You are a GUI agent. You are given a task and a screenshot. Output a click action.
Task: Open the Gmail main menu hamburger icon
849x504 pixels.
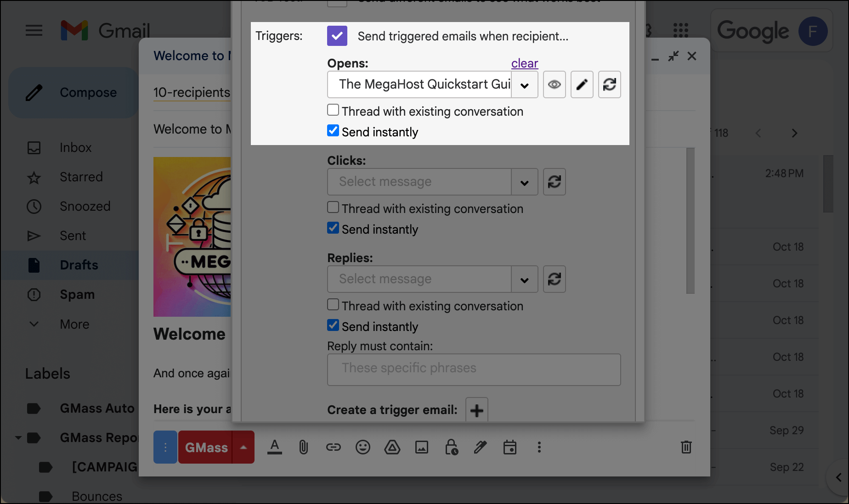coord(34,31)
